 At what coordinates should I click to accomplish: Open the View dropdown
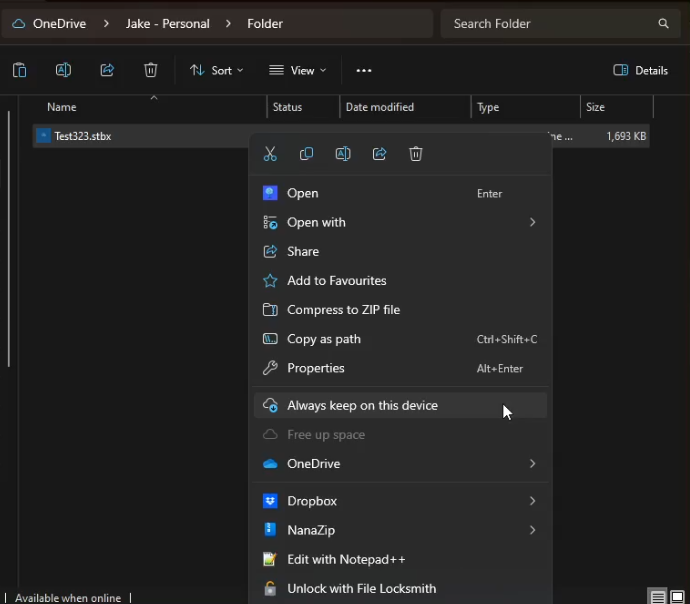tap(298, 70)
